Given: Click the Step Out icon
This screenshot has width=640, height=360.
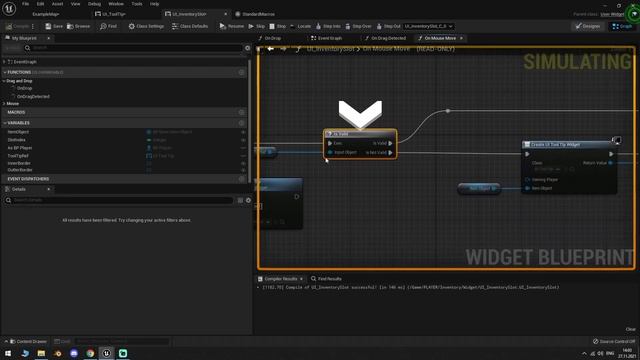Looking at the screenshot, I should click(x=379, y=26).
